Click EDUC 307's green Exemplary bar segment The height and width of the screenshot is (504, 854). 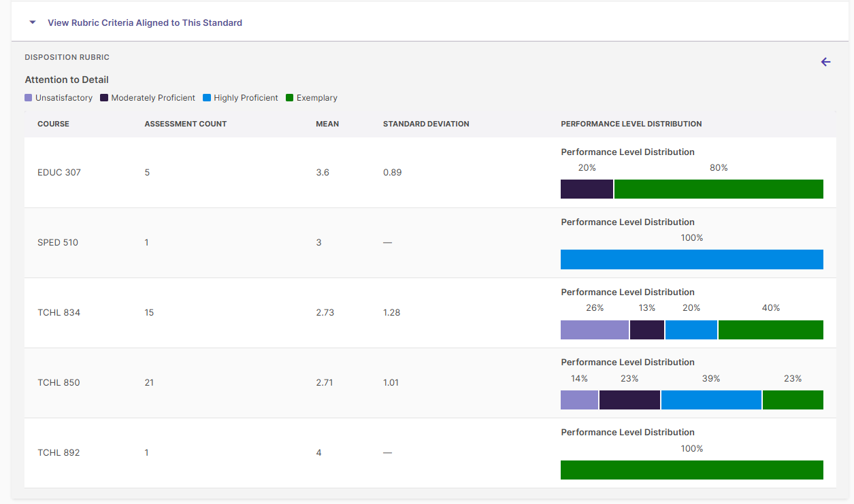point(719,189)
